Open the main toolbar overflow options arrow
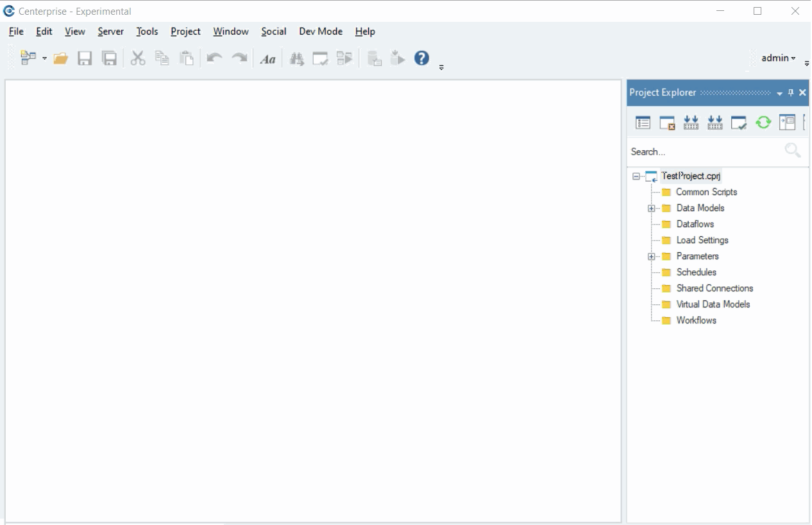 441,67
